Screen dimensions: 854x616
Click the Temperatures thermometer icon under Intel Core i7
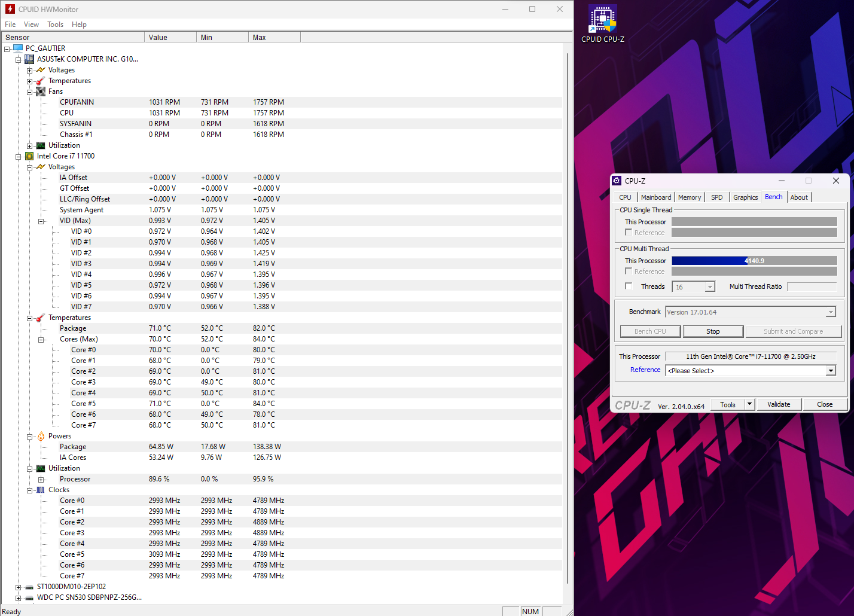[41, 318]
